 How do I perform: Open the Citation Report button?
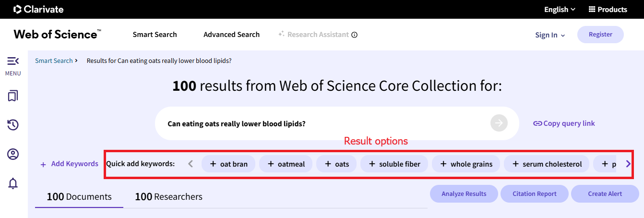click(535, 194)
